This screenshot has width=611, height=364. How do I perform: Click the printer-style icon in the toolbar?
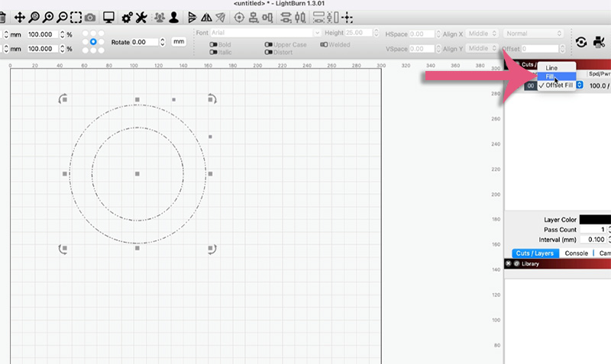(598, 43)
